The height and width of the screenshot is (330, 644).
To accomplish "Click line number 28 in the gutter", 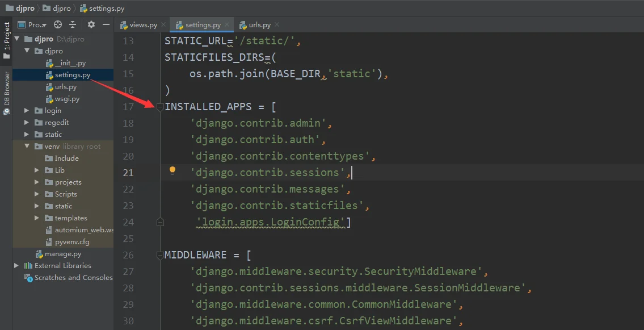I will pyautogui.click(x=128, y=288).
